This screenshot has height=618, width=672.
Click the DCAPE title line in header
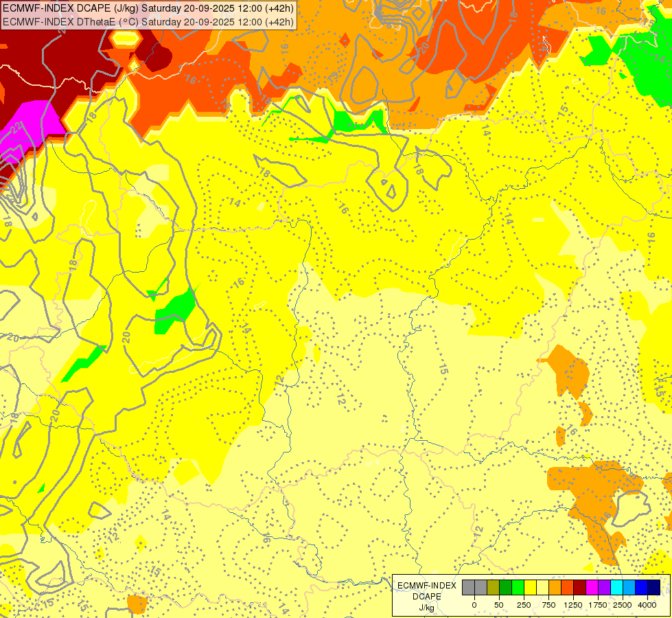click(148, 8)
